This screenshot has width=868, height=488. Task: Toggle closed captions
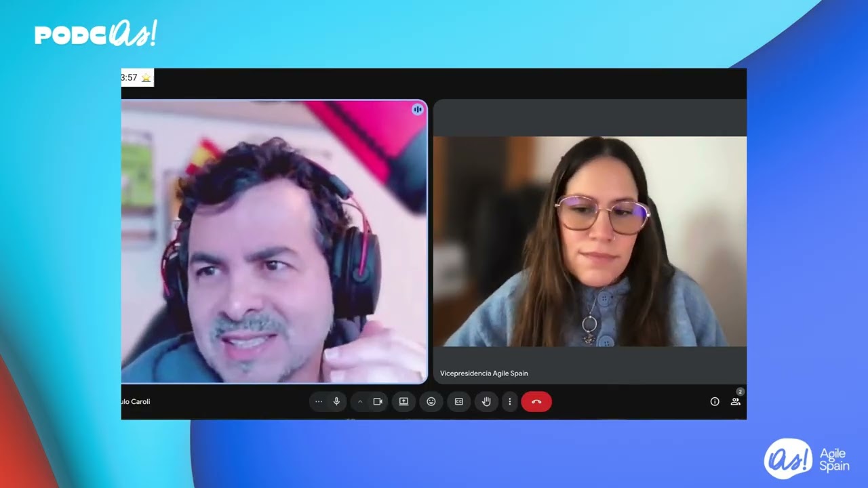pyautogui.click(x=458, y=402)
